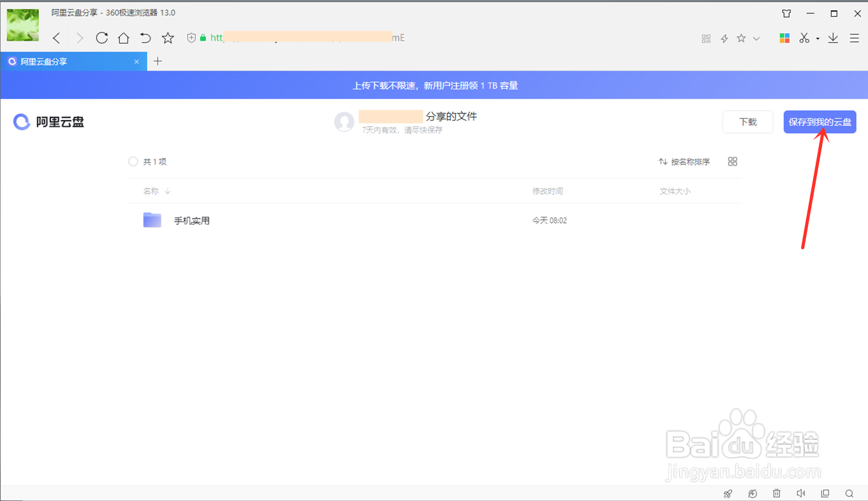The height and width of the screenshot is (501, 868).
Task: Expand the address bar dropdown chevron
Action: [x=756, y=39]
